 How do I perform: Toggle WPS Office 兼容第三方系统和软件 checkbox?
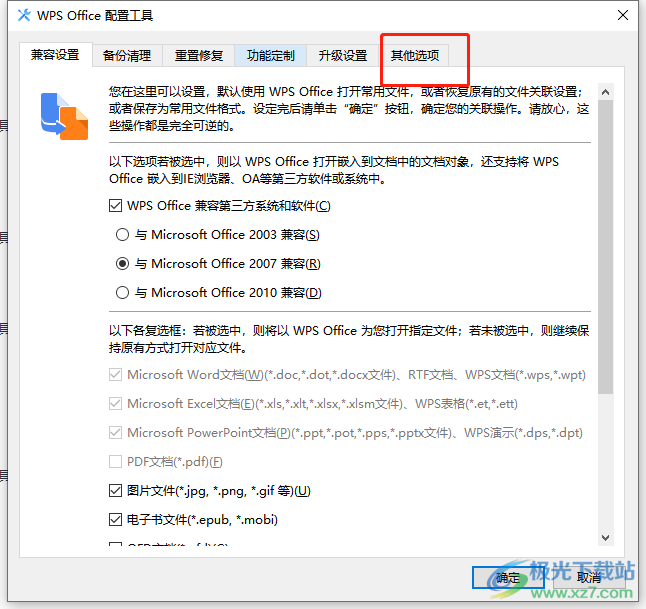point(115,205)
